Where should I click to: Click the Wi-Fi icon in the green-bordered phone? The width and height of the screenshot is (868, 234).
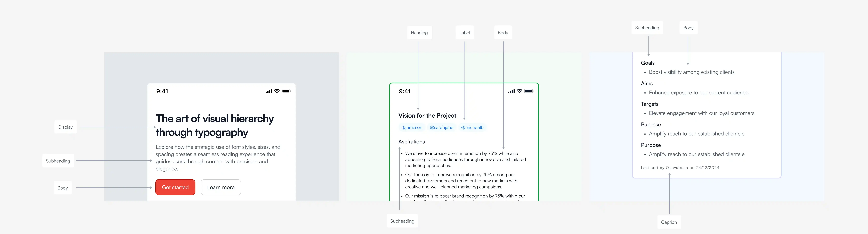tap(519, 91)
